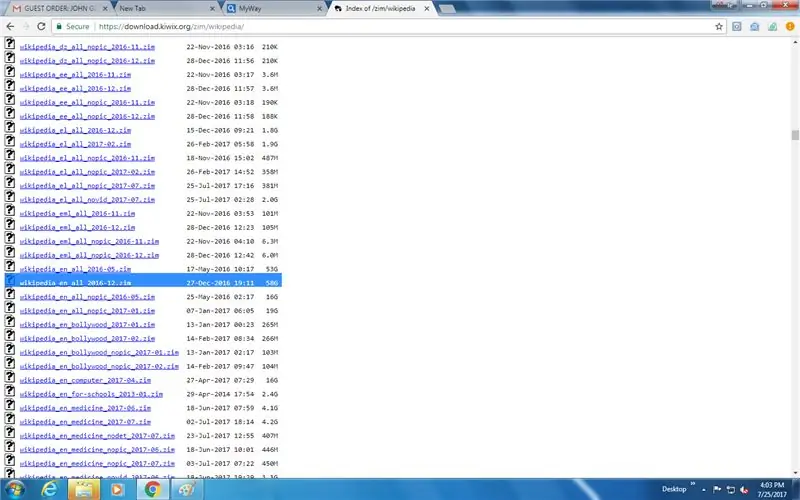Click the taskbar clock showing 4:03 PM
The width and height of the screenshot is (800, 500).
tap(771, 490)
